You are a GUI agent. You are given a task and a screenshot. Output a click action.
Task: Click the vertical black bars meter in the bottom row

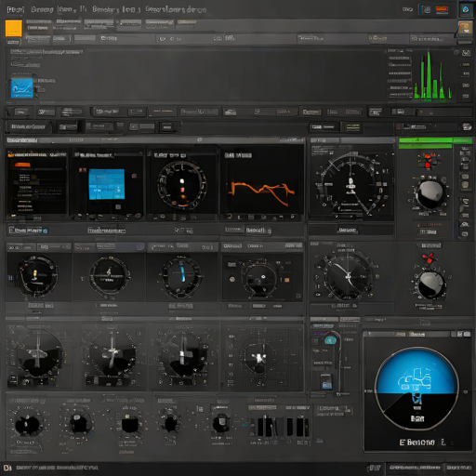pyautogui.click(x=280, y=427)
